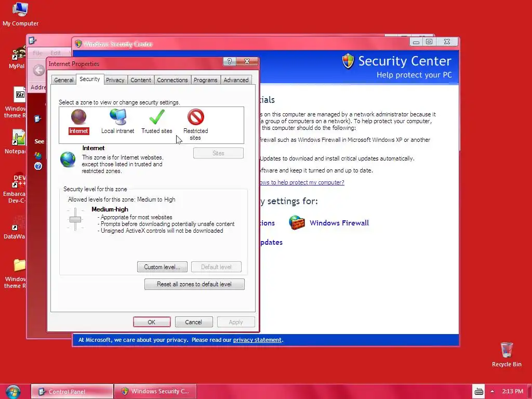Viewport: 532px width, 399px height.
Task: Open Control Panel File menu
Action: pos(37,53)
